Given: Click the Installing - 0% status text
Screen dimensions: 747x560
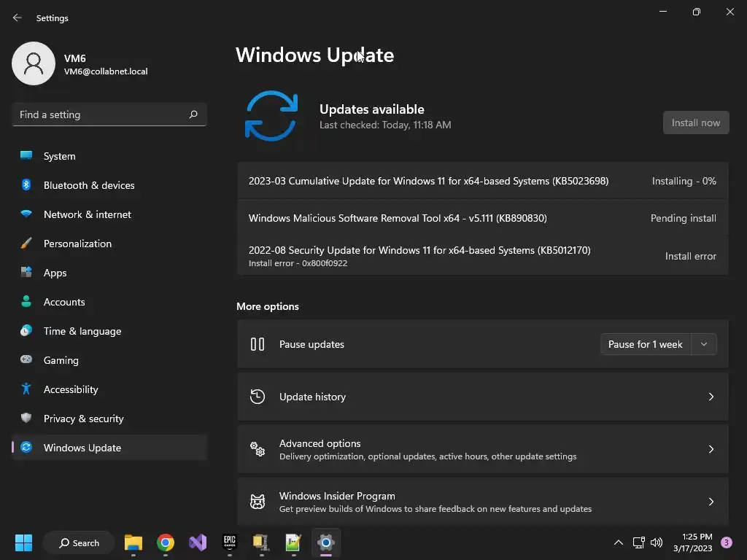Looking at the screenshot, I should [x=684, y=181].
